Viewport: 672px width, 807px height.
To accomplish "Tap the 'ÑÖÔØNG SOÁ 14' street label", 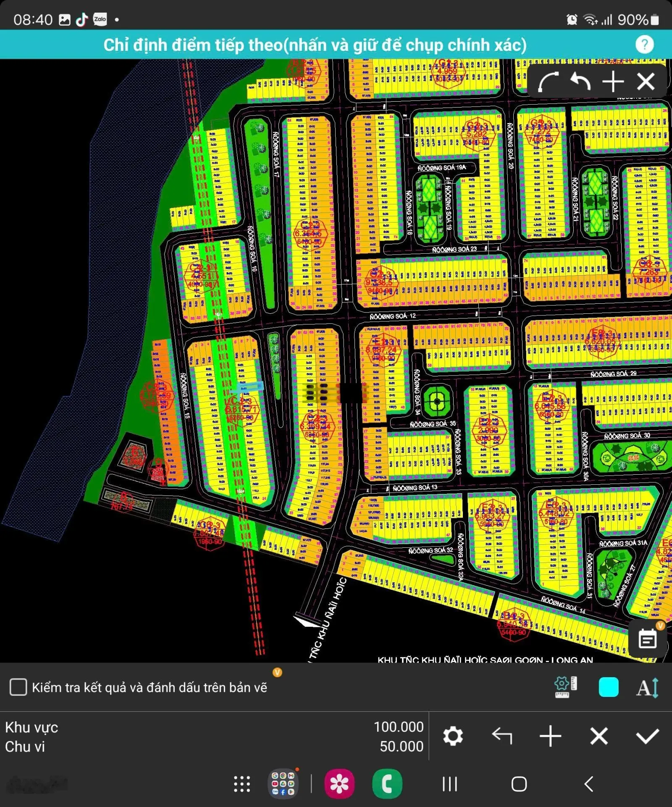I will 563,605.
